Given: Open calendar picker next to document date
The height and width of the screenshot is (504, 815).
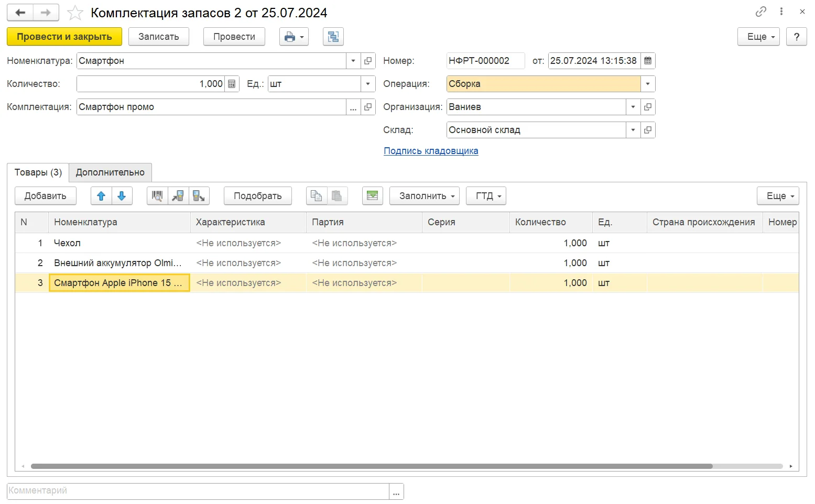Looking at the screenshot, I should pos(648,61).
